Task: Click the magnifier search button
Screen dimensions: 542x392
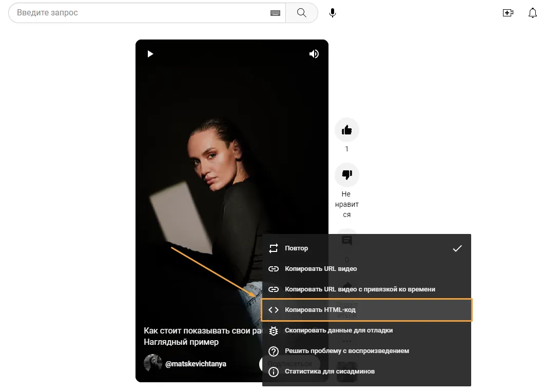Action: pyautogui.click(x=301, y=13)
